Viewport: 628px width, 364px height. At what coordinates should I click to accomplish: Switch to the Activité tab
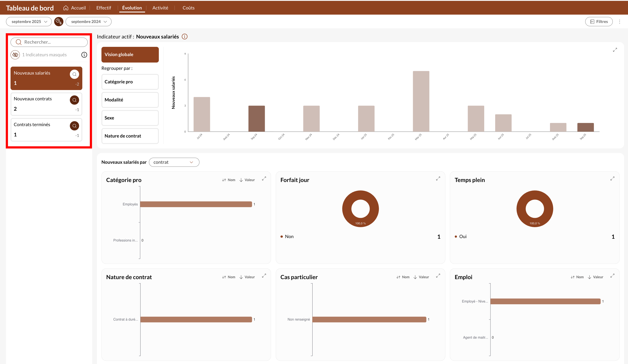[160, 8]
